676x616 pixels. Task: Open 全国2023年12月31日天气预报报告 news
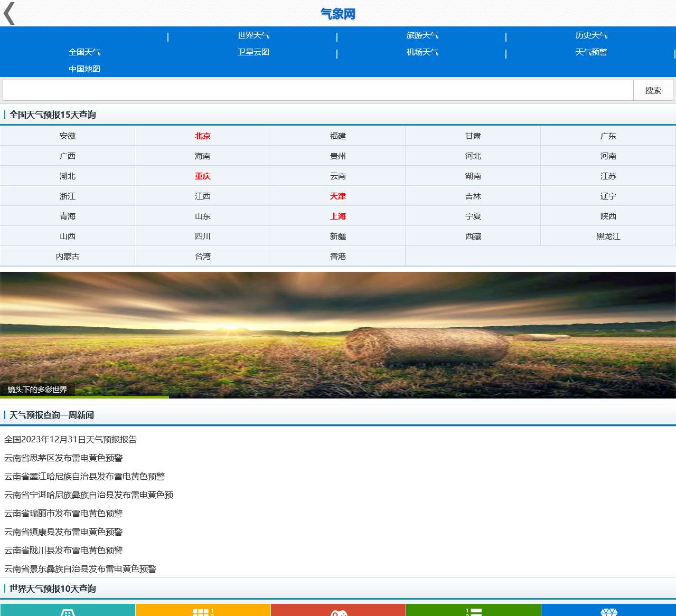point(70,440)
